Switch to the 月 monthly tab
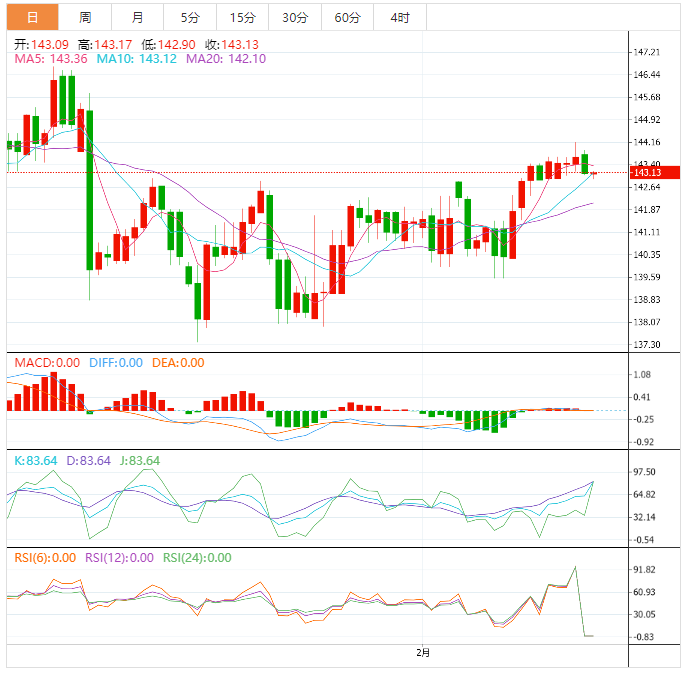Viewport: 685px width, 678px height. 138,17
